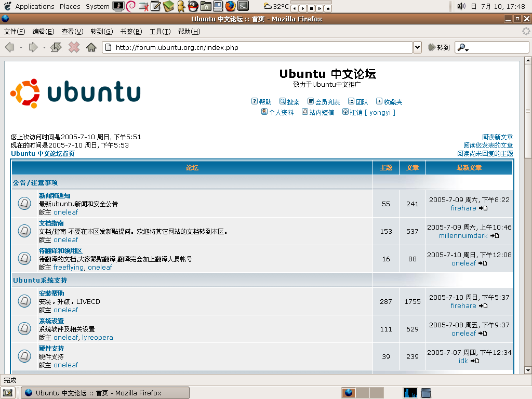Click the volume speaker icon
The height and width of the screenshot is (399, 532).
[x=461, y=6]
